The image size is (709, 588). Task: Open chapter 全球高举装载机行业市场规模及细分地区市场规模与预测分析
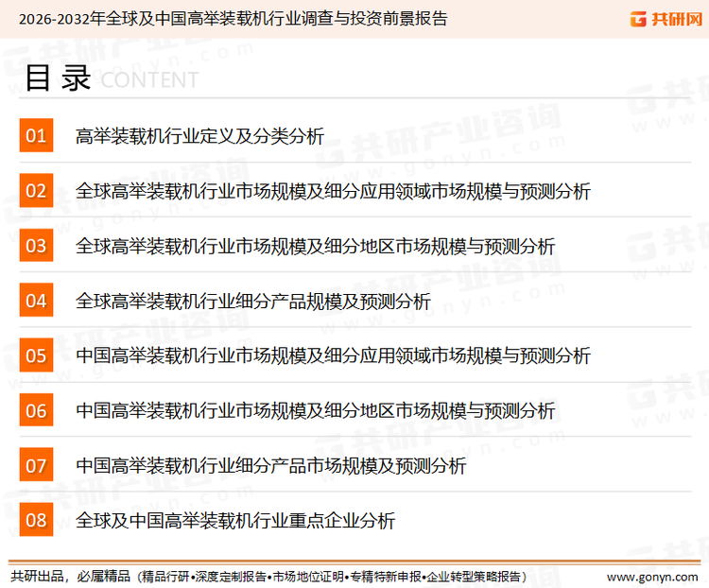[x=315, y=246]
